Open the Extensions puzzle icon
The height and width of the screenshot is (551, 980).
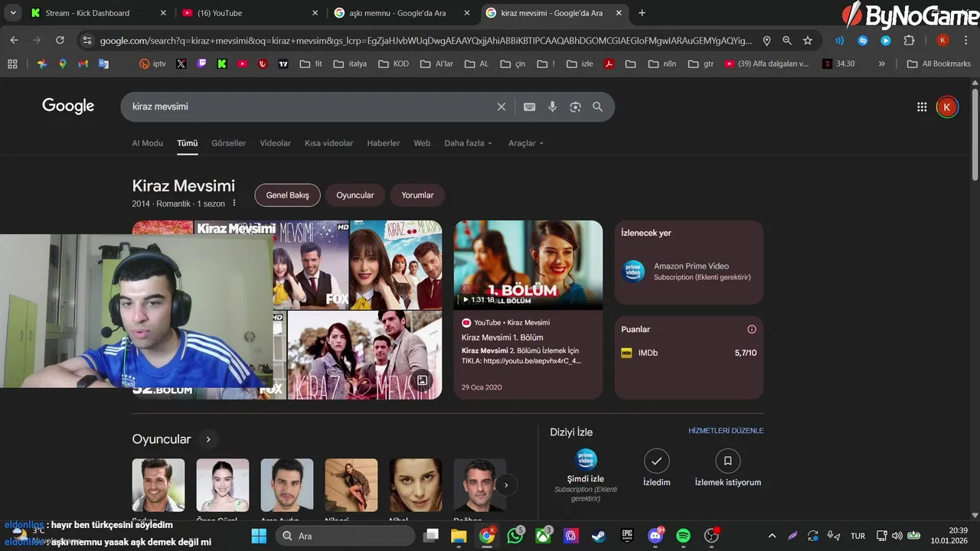[909, 41]
